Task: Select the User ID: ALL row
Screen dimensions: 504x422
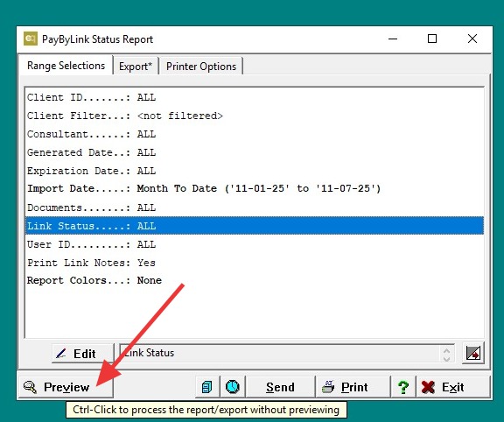Action: click(x=255, y=244)
